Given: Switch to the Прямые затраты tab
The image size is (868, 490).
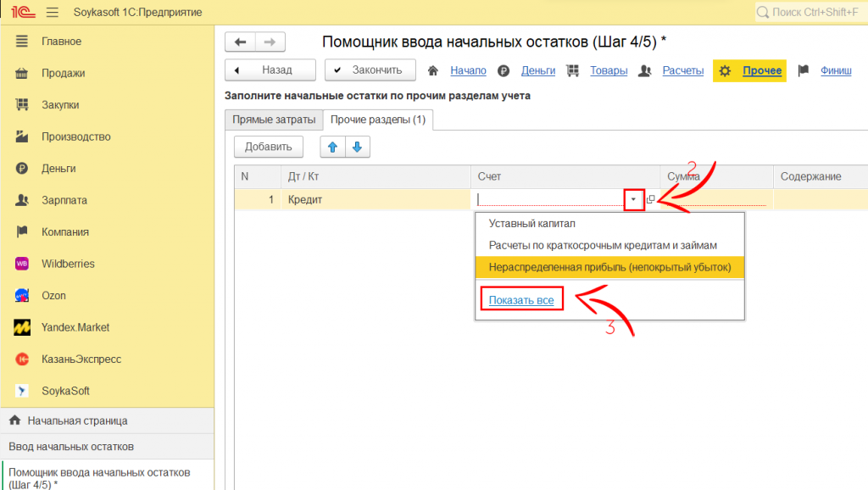Looking at the screenshot, I should coord(274,120).
